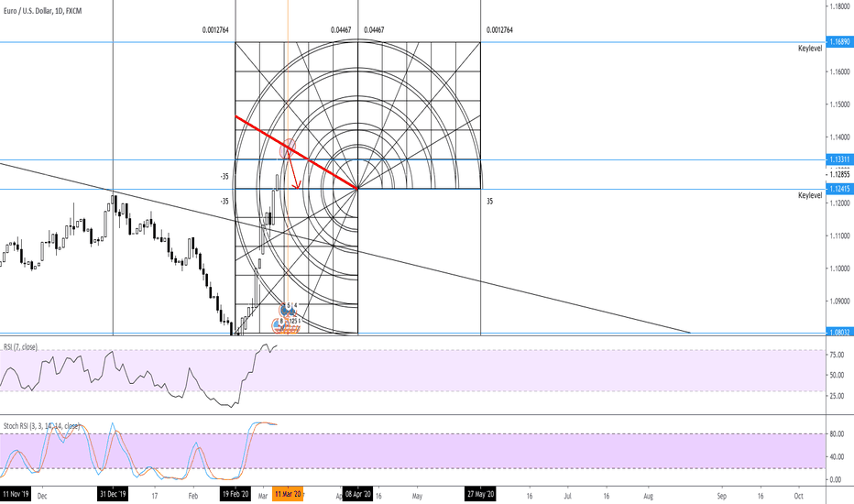854x504 pixels.
Task: Click the 1.08032 price label on the axis
Action: [x=840, y=332]
